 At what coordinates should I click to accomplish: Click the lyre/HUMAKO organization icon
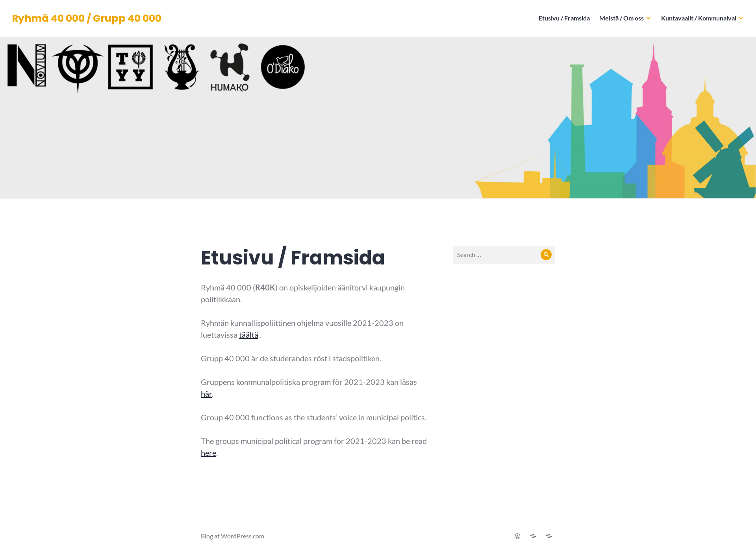(180, 66)
